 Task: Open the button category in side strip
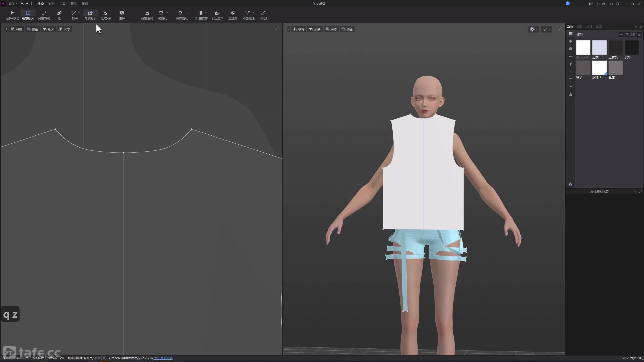tap(571, 49)
